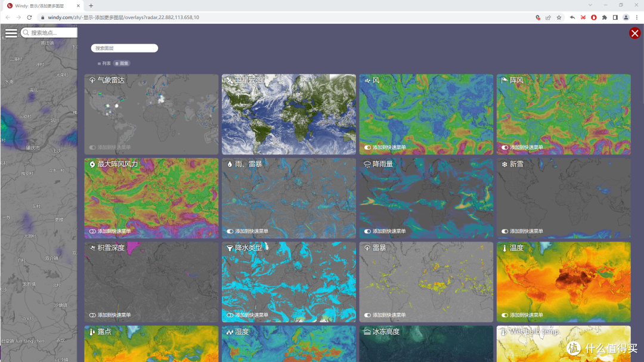The image size is (644, 362).
Task: Open the Extensions puzzle menu
Action: (604, 17)
